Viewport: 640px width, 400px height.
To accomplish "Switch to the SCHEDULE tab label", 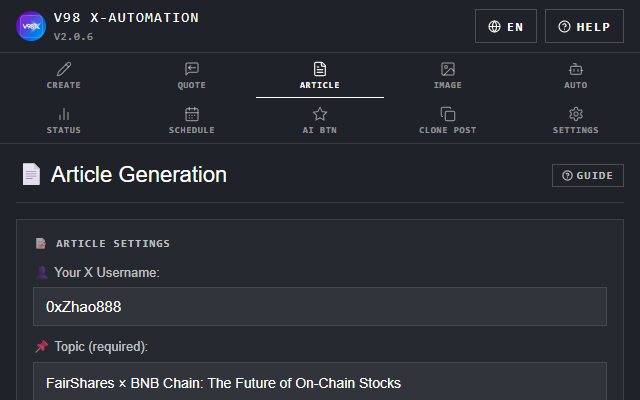I will [192, 130].
